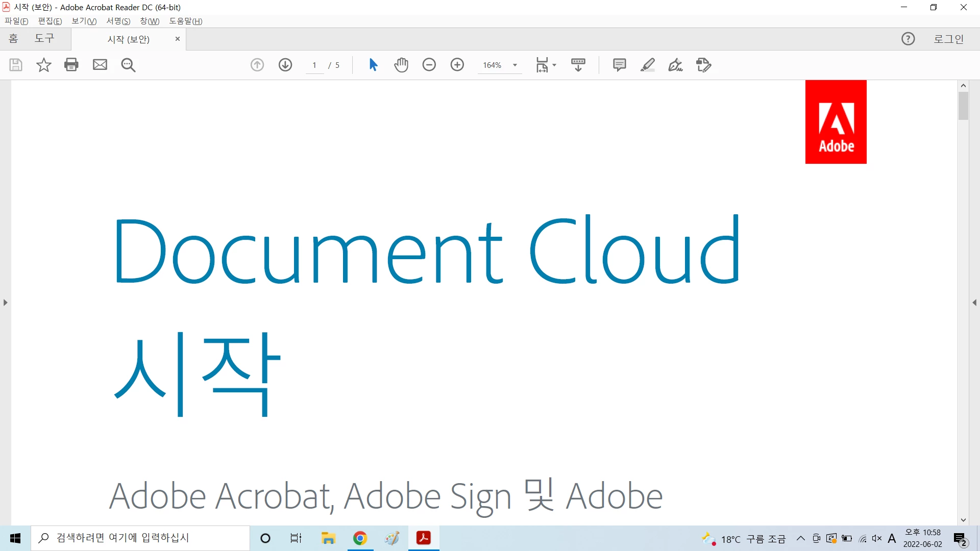Click the 로그인 sign-in button
The height and width of the screenshot is (551, 980).
pyautogui.click(x=948, y=39)
